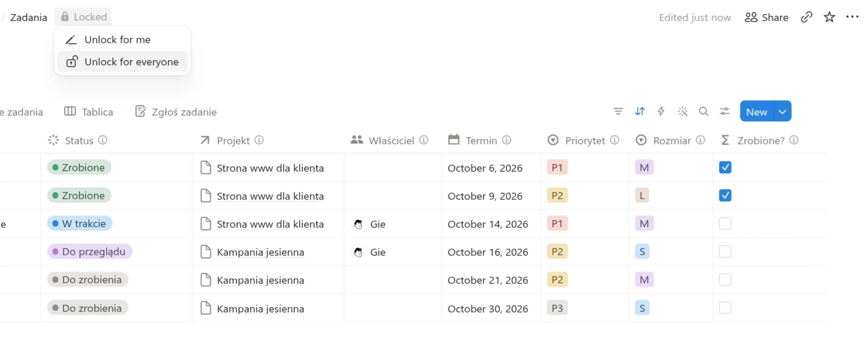Image resolution: width=868 pixels, height=361 pixels.
Task: Open the three-dot page menu
Action: click(x=852, y=17)
